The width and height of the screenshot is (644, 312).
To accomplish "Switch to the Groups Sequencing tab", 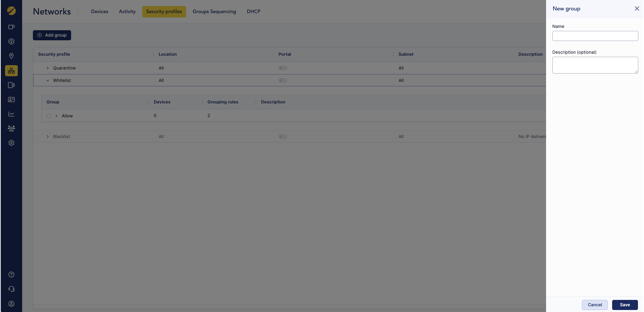I will point(214,11).
